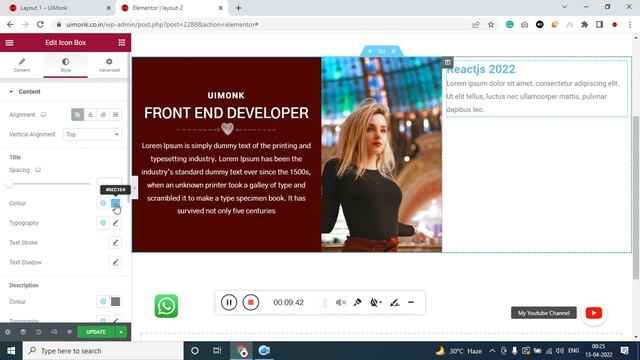
Task: Switch to the Content tab
Action: coord(22,65)
